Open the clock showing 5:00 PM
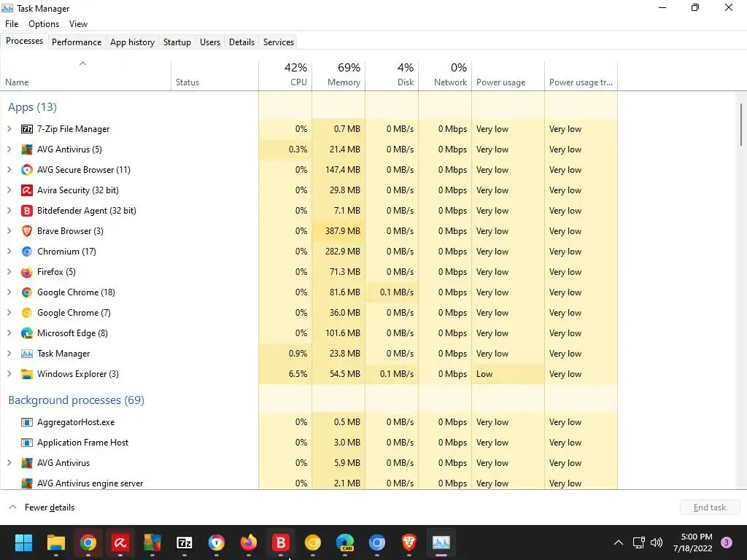747x560 pixels. coord(693,542)
